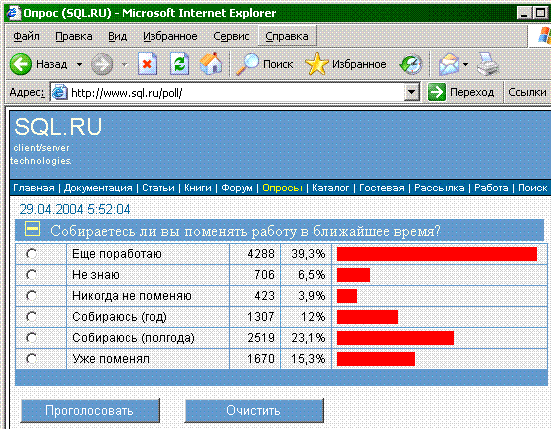Open Поиск link in site navigation bar
Image resolution: width=551 pixels, height=429 pixels.
(x=532, y=188)
